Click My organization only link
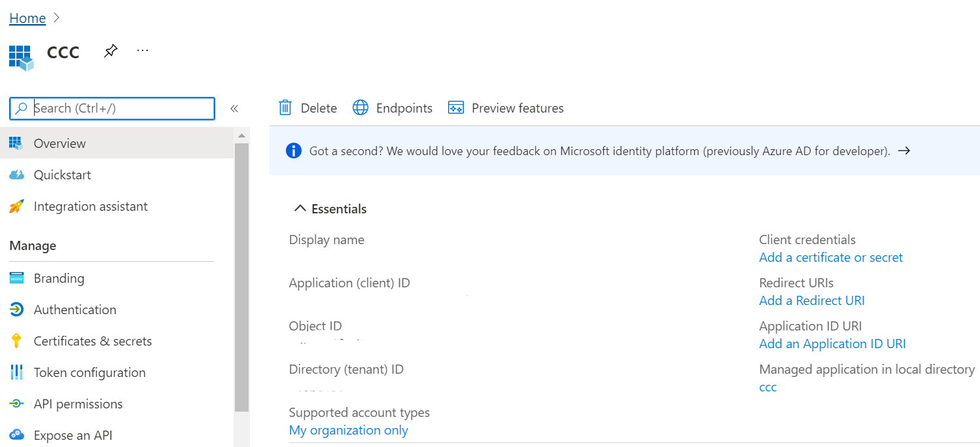This screenshot has height=447, width=980. 349,430
